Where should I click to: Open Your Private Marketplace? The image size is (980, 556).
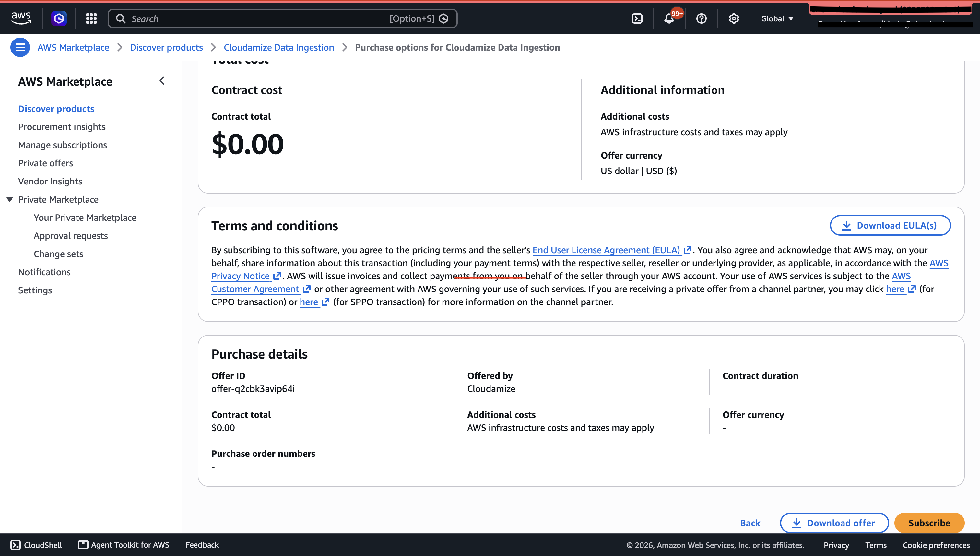pos(85,217)
